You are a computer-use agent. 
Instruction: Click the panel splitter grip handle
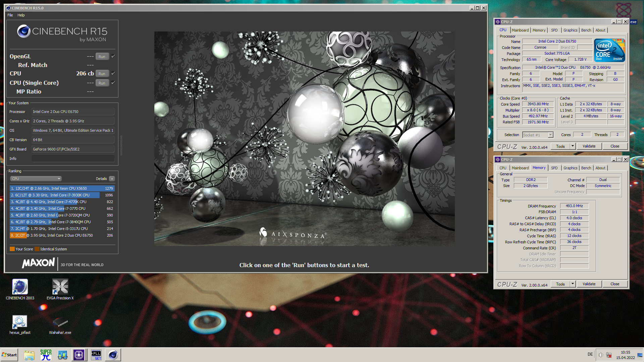tap(121, 145)
